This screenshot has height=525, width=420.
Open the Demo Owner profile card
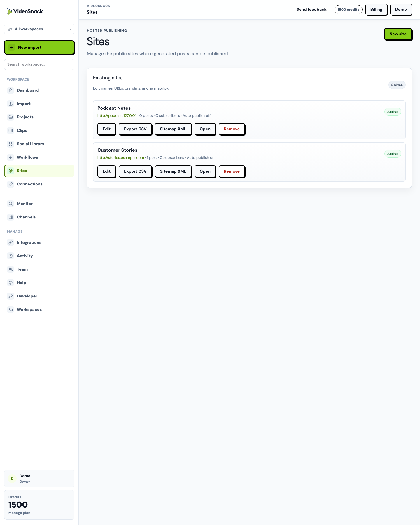coord(39,478)
